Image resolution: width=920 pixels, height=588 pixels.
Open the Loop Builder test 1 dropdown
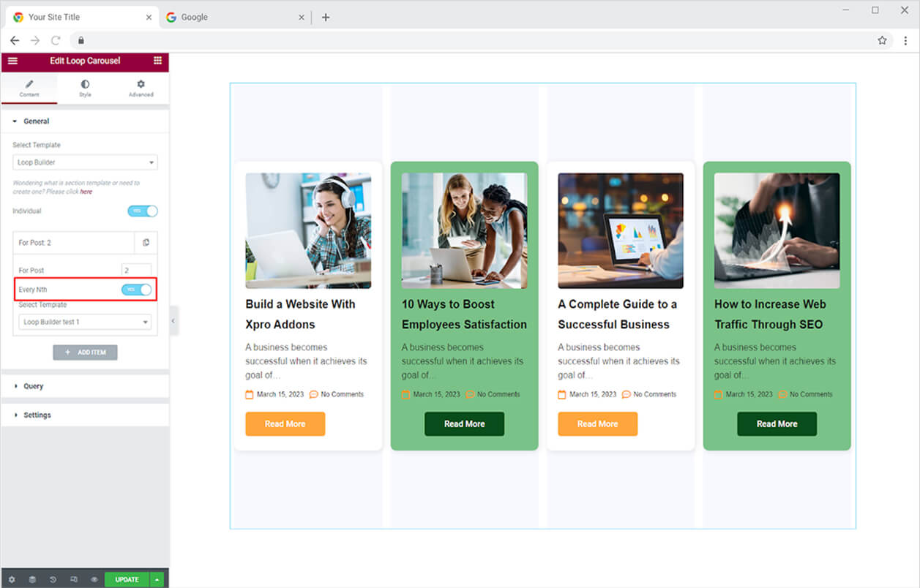pos(85,322)
